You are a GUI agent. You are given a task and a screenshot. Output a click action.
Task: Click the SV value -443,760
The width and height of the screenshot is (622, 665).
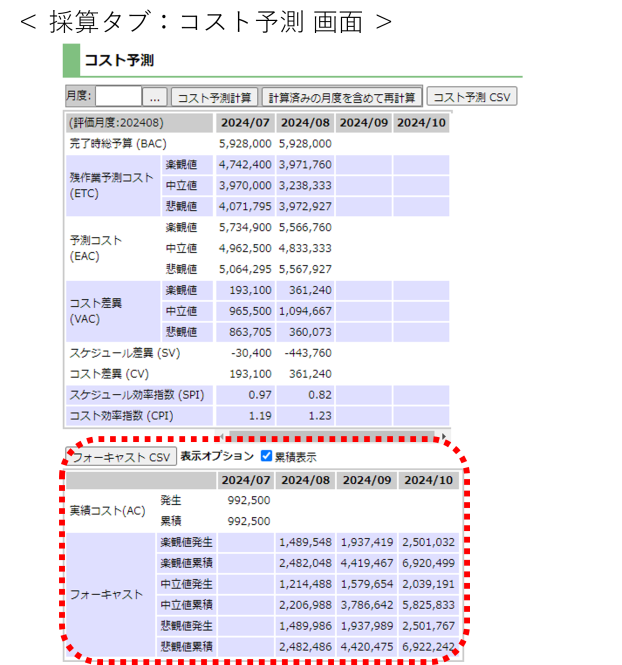click(308, 353)
